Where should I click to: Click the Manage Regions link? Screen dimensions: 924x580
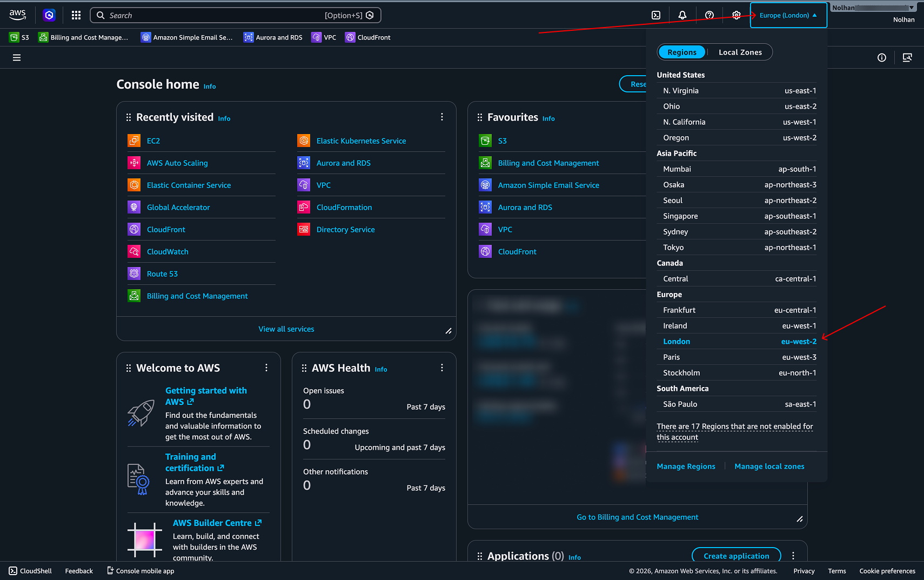[x=686, y=466]
